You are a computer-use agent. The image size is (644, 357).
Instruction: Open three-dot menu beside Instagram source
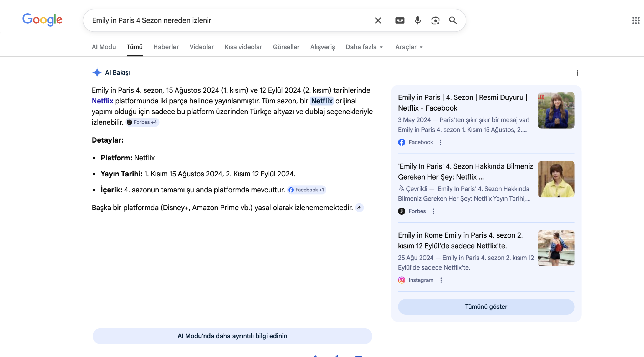(441, 280)
